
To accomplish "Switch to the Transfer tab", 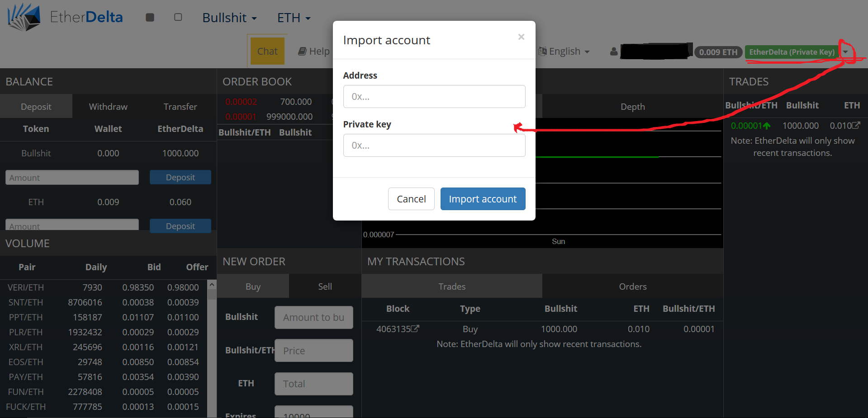I will point(180,107).
